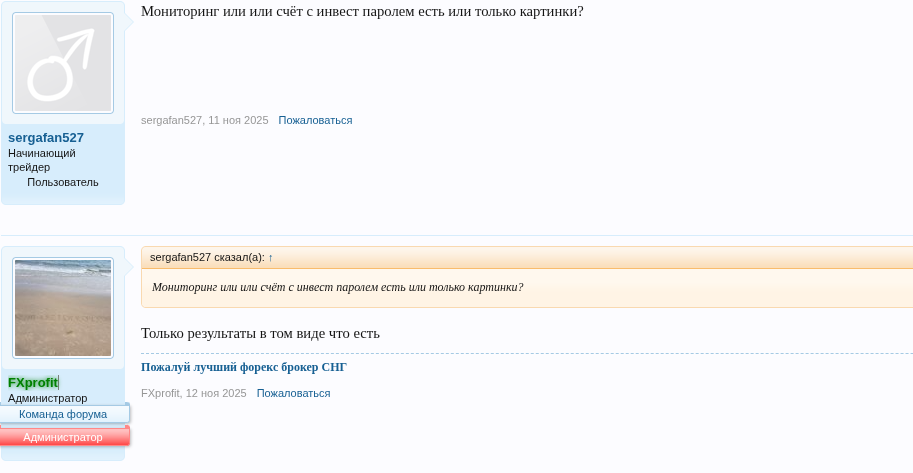Click the italic quoted message text
913x473 pixels.
tap(337, 287)
